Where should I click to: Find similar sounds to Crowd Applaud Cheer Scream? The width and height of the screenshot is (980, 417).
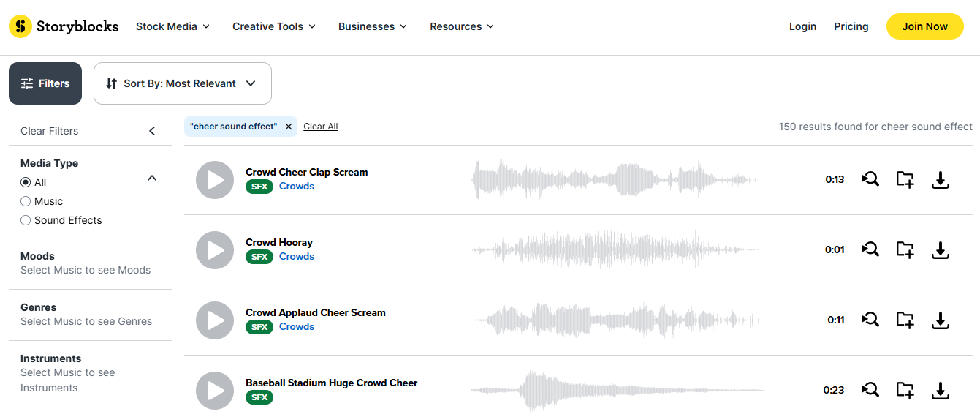(870, 320)
